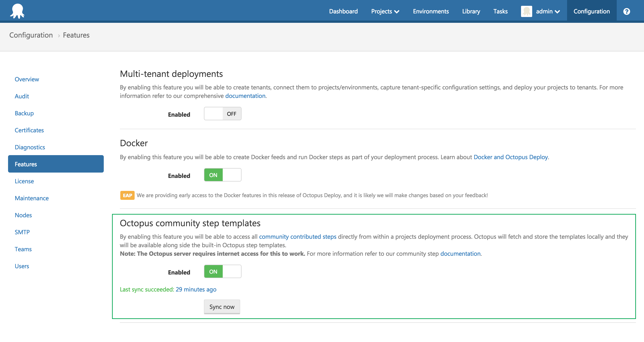
Task: Expand the Projects dropdown menu
Action: click(385, 11)
